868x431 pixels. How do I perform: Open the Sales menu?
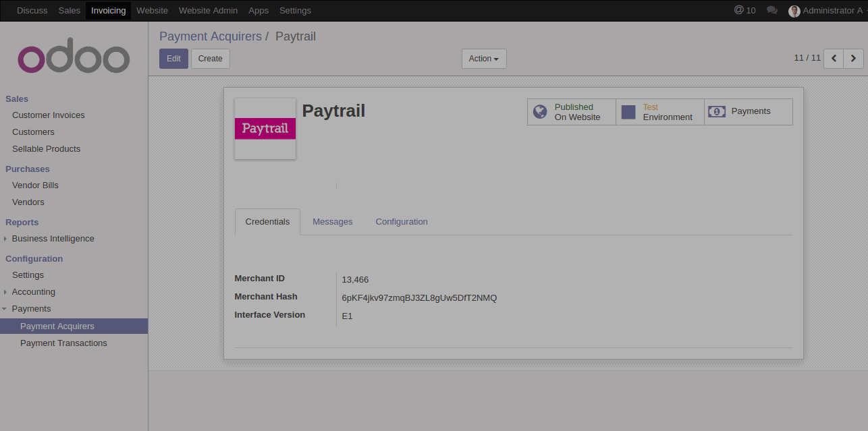pyautogui.click(x=70, y=10)
